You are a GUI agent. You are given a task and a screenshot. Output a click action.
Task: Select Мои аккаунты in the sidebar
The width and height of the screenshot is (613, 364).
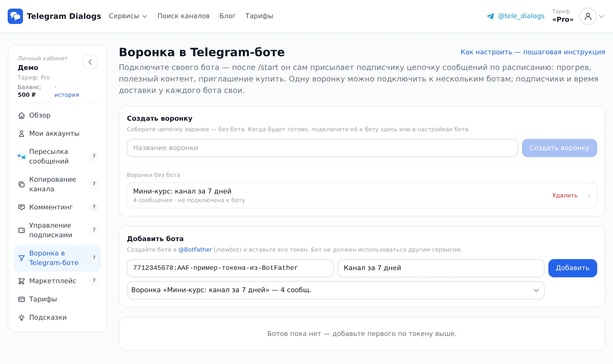pos(57,133)
